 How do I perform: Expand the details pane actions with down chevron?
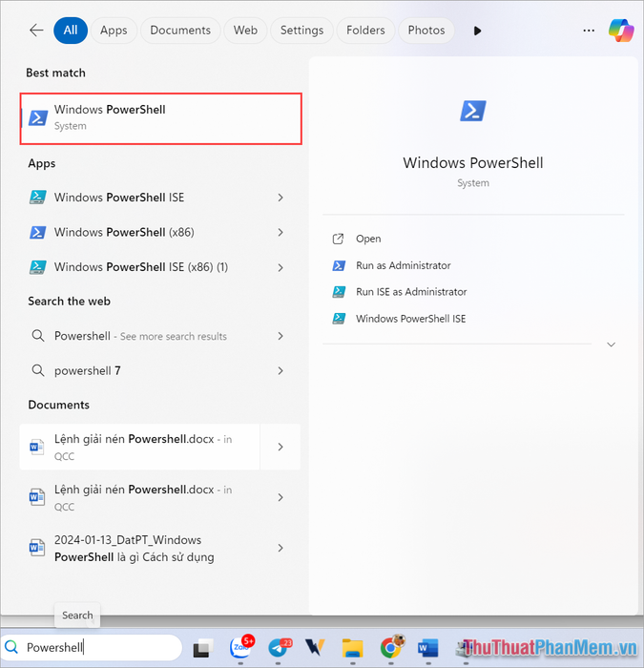point(612,344)
